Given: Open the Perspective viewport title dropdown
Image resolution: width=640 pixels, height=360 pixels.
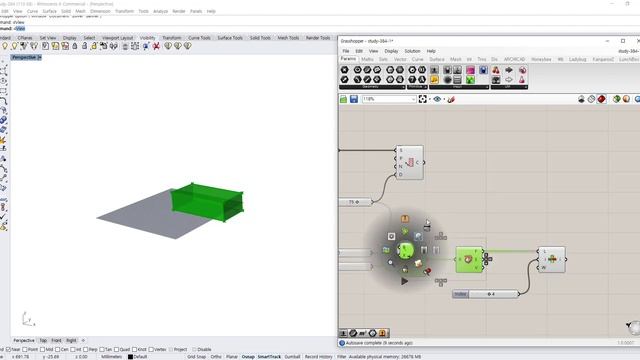Looking at the screenshot, I should 39,58.
